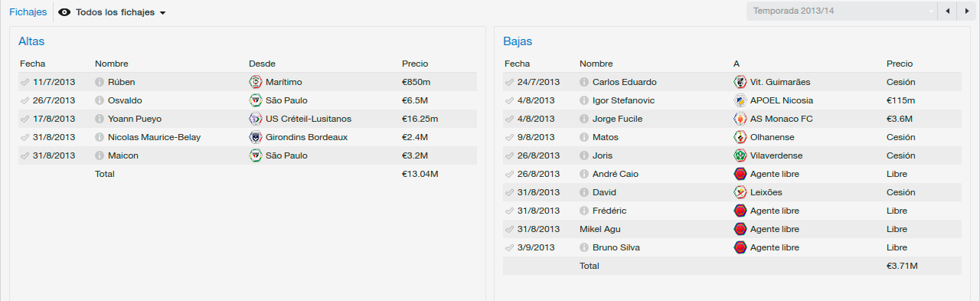Open player Osvaldo's profile
The height and width of the screenshot is (301, 980).
125,100
